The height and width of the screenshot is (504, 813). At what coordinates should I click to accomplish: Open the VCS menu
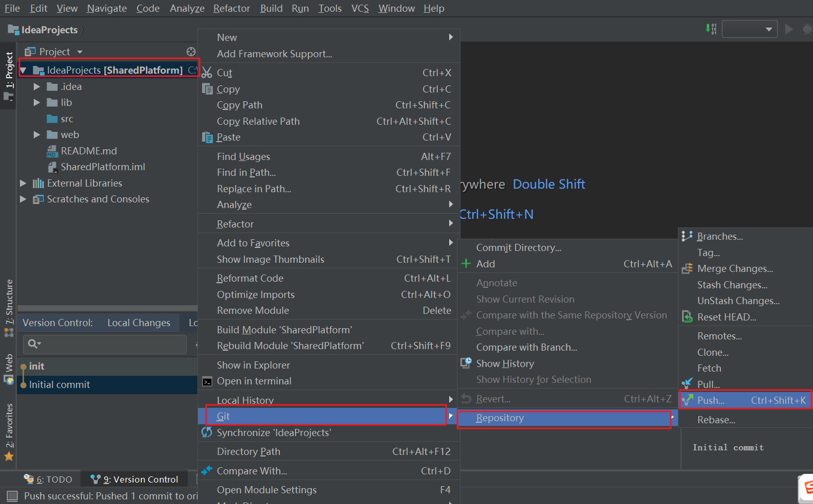[360, 8]
